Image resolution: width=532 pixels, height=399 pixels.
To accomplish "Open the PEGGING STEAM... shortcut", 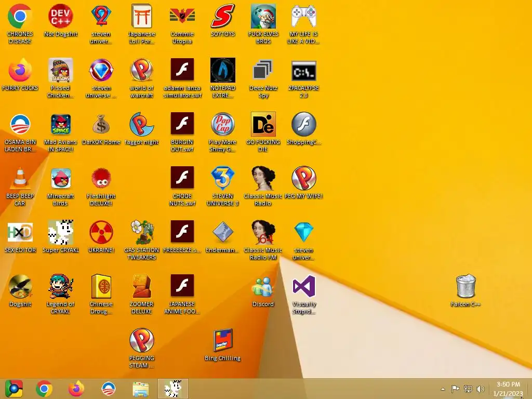I will pos(141,340).
